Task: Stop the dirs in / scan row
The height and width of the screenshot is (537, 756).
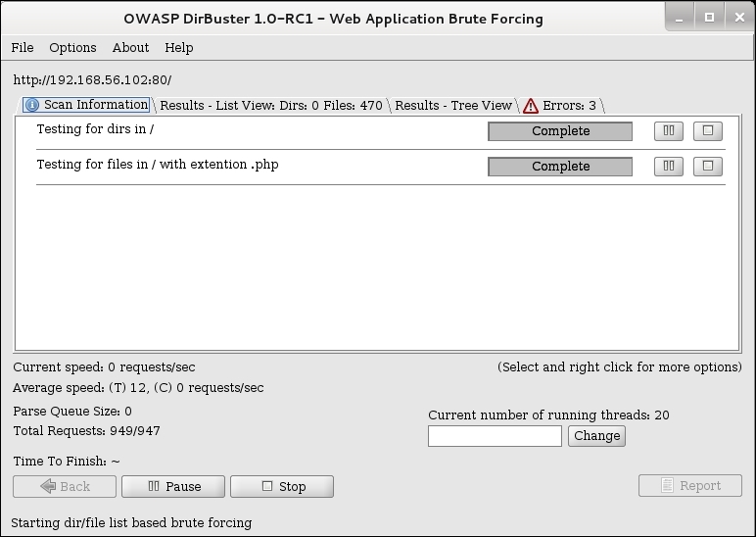Action: (x=708, y=130)
